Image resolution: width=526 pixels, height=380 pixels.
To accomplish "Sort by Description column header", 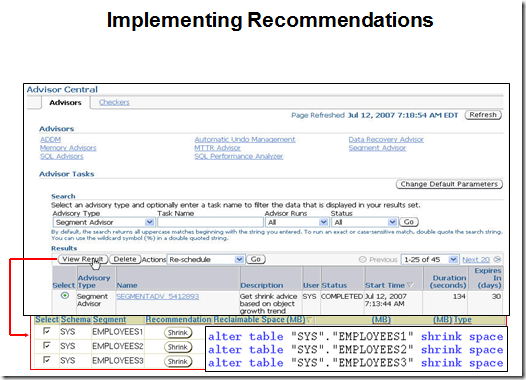I will click(262, 285).
